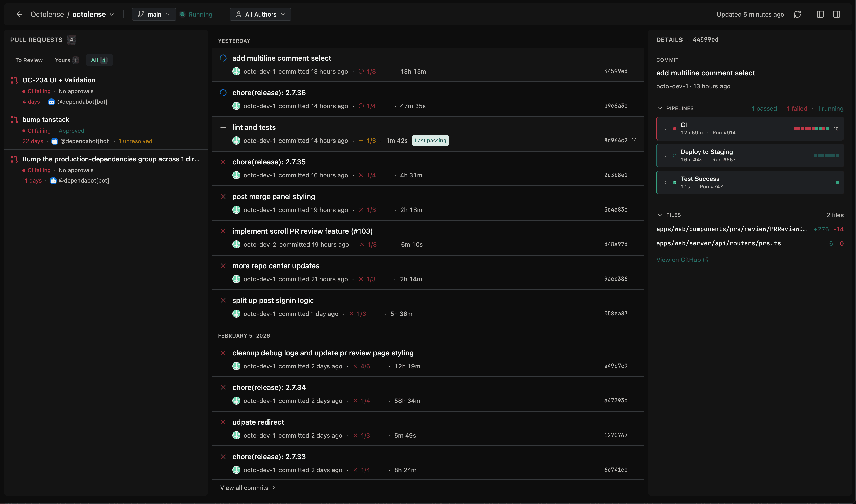Switch to the Yours tab
The height and width of the screenshot is (504, 856).
pos(63,60)
